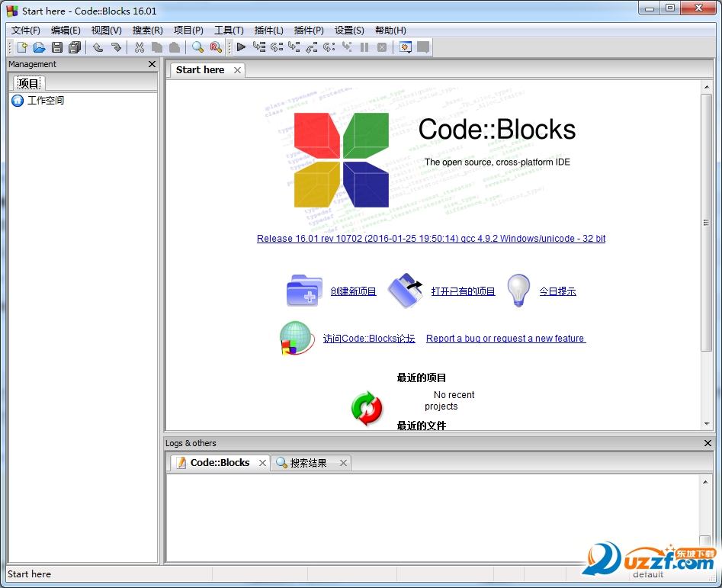Click the Cut scissors icon
722x588 pixels.
coord(139,47)
